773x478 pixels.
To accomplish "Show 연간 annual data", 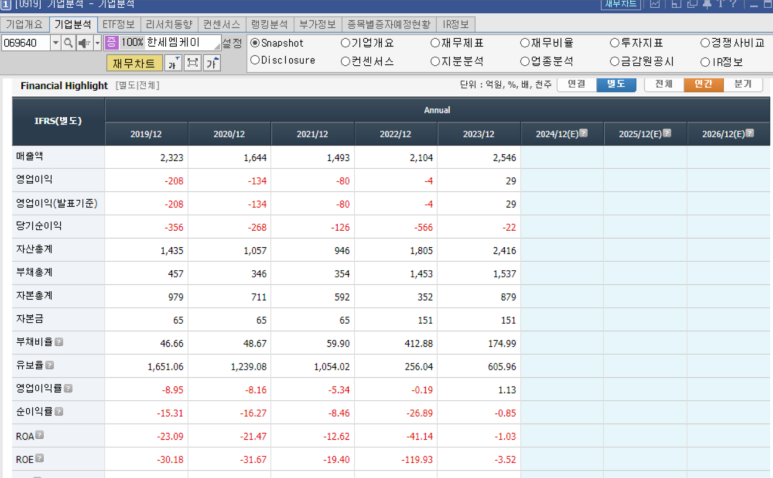I will [703, 84].
